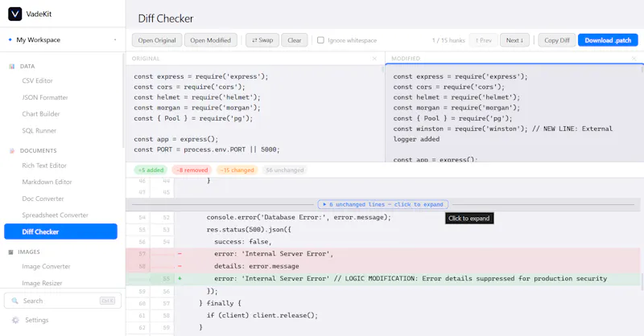Viewport: 644px width, 336px height.
Task: Click Open Modified button
Action: pyautogui.click(x=211, y=40)
